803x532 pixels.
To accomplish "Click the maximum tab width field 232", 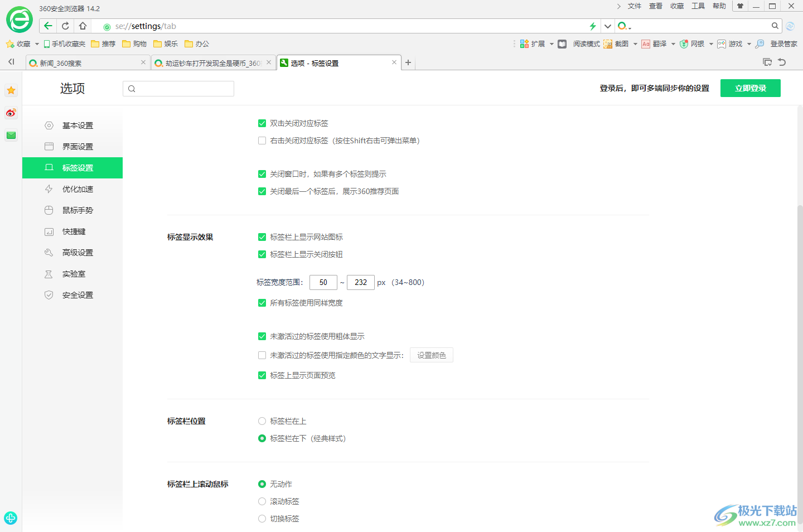I will coord(361,282).
